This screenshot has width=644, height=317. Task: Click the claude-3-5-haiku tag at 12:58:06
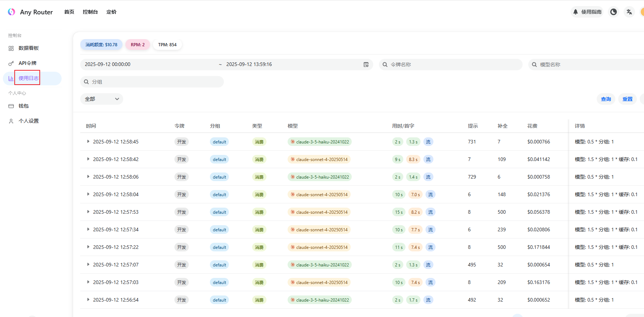pyautogui.click(x=319, y=177)
